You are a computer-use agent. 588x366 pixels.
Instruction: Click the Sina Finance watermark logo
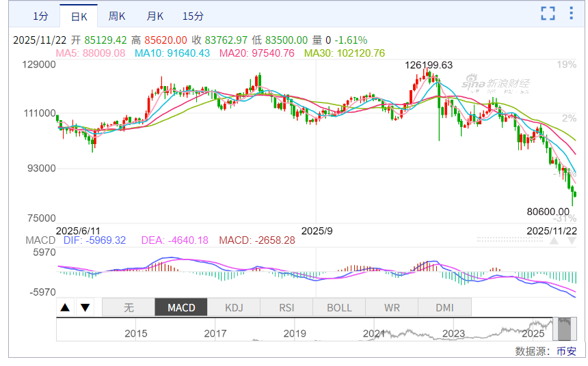click(x=495, y=83)
